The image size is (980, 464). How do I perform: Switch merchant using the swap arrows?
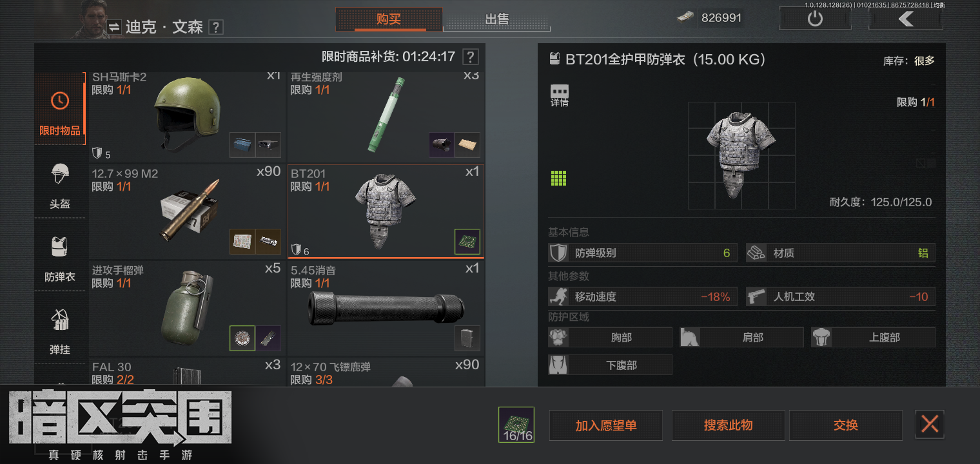(x=114, y=27)
